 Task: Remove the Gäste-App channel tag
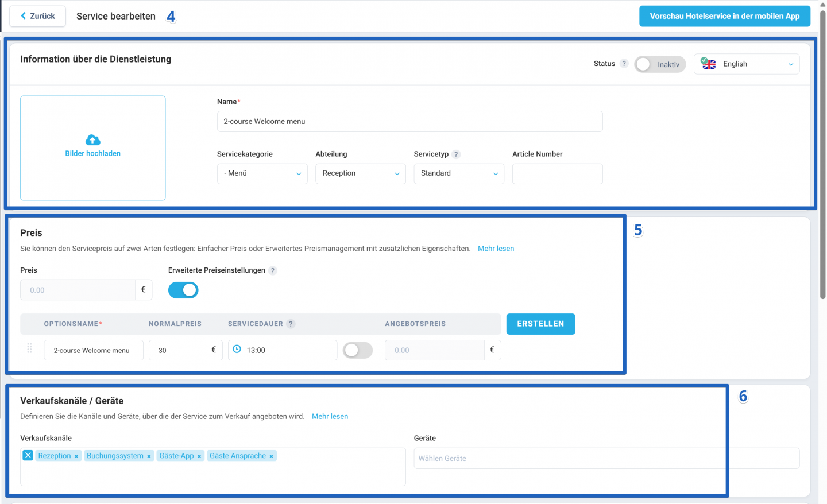[199, 456]
